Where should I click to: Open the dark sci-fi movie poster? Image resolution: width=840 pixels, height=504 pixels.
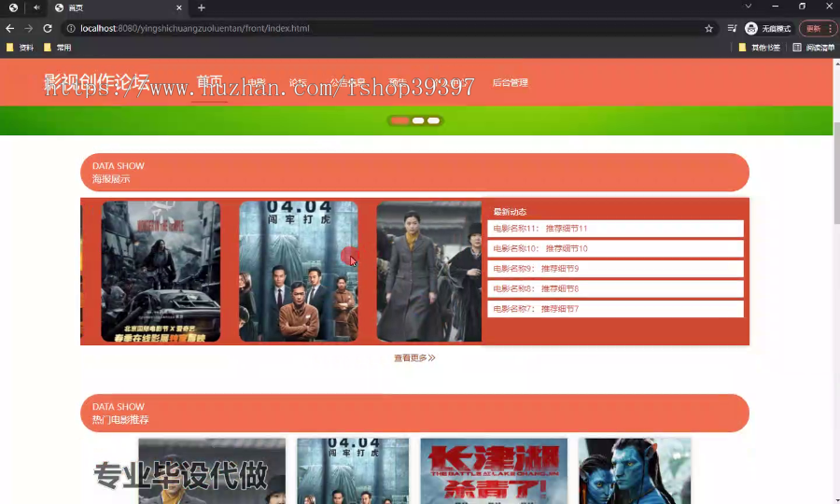tap(161, 272)
